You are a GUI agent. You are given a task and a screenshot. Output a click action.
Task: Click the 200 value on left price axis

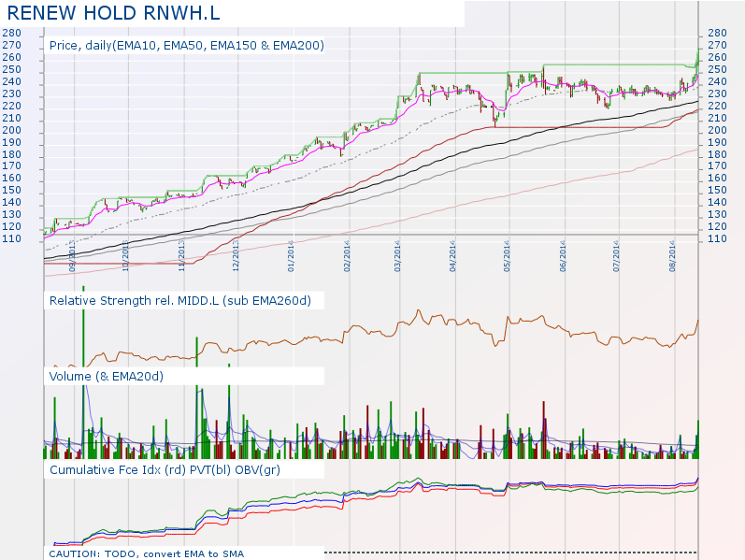click(x=12, y=130)
